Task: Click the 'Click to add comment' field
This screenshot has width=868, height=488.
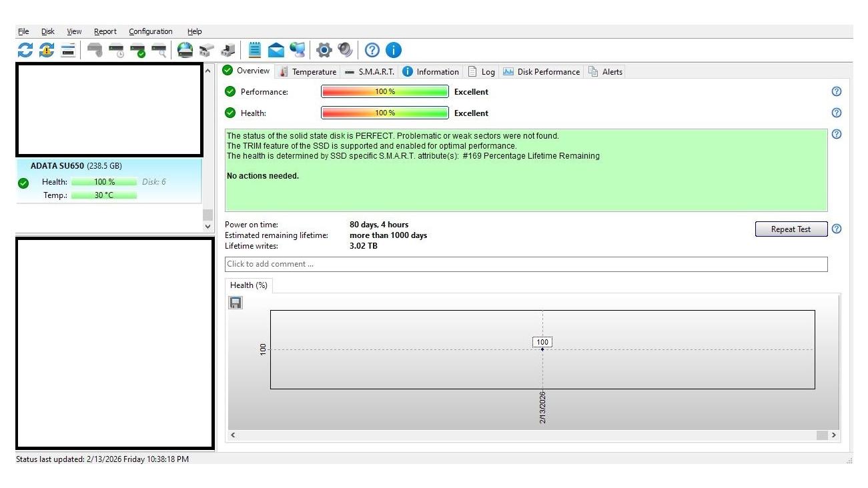Action: click(x=526, y=264)
